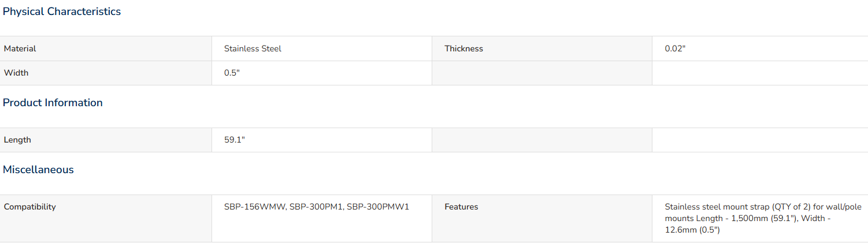Click the SBP-156WMW compatibility text

(254, 207)
